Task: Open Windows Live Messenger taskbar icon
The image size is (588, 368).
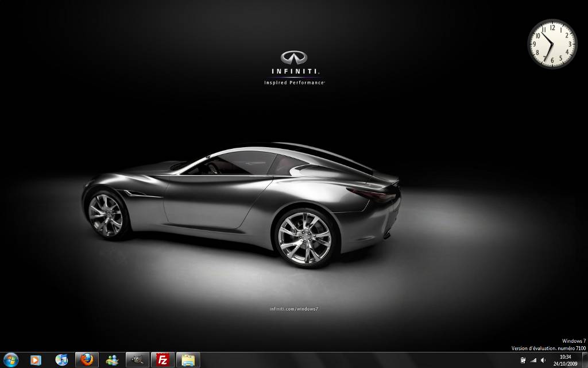Action: coord(112,360)
